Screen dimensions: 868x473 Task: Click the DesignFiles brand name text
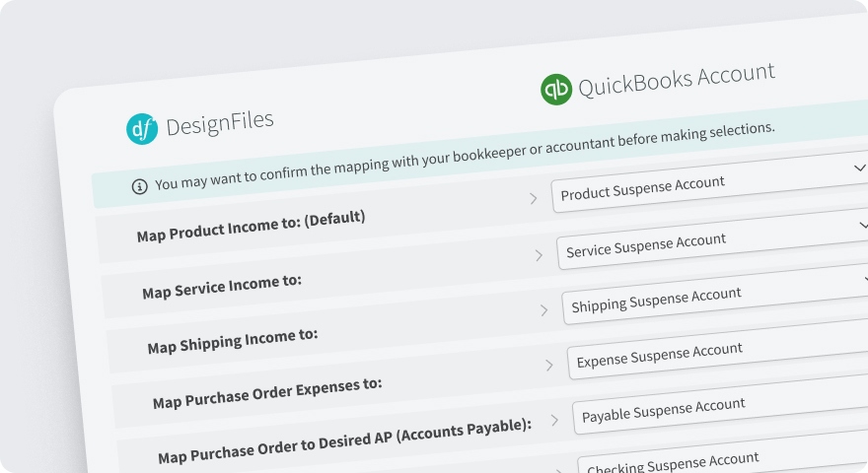(x=220, y=123)
